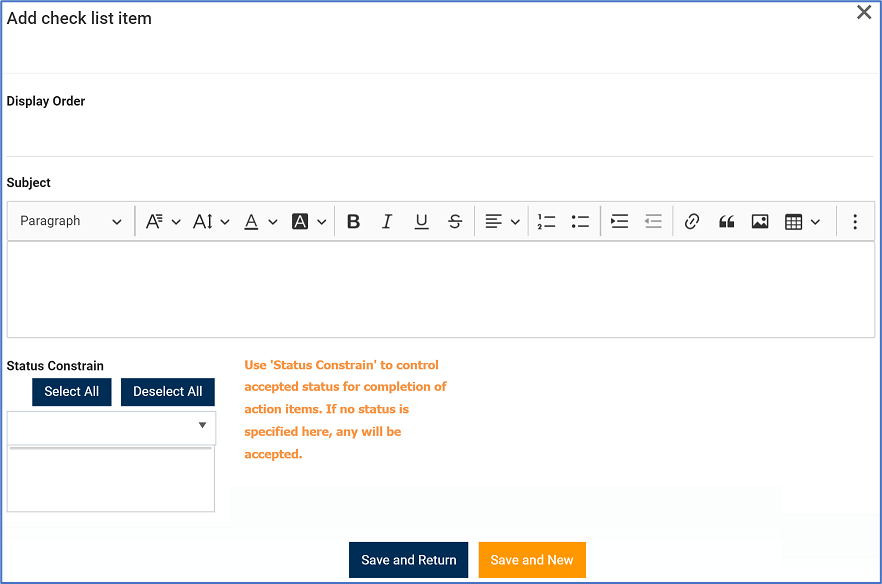The width and height of the screenshot is (882, 584).
Task: Open the Paragraph heading dropdown
Action: tap(71, 222)
